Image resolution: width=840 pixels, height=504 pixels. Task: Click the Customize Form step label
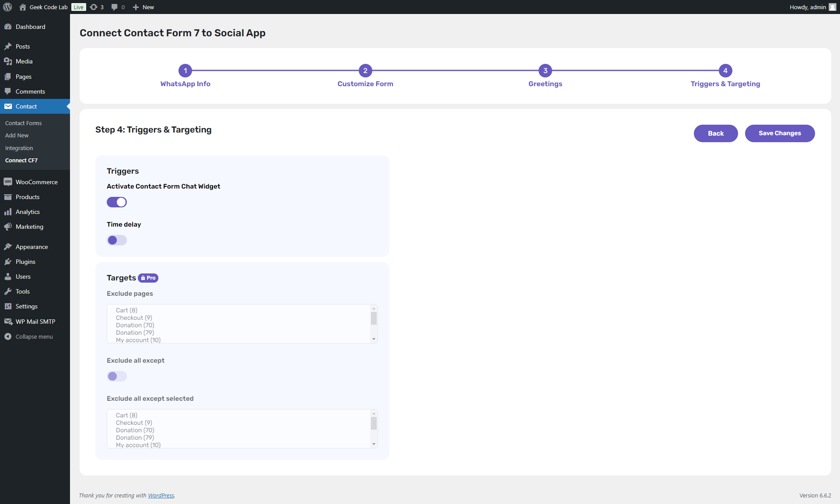click(365, 84)
